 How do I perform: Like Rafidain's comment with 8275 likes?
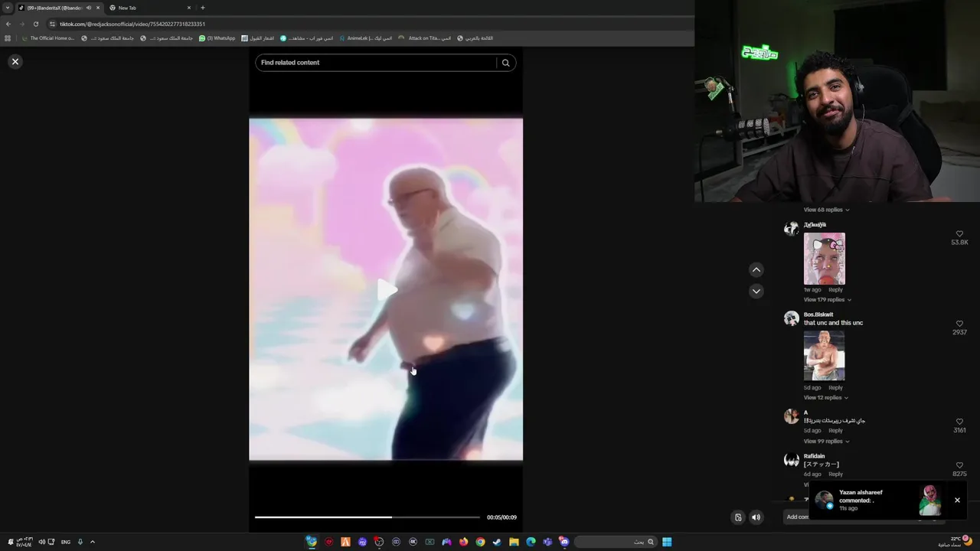(x=959, y=465)
